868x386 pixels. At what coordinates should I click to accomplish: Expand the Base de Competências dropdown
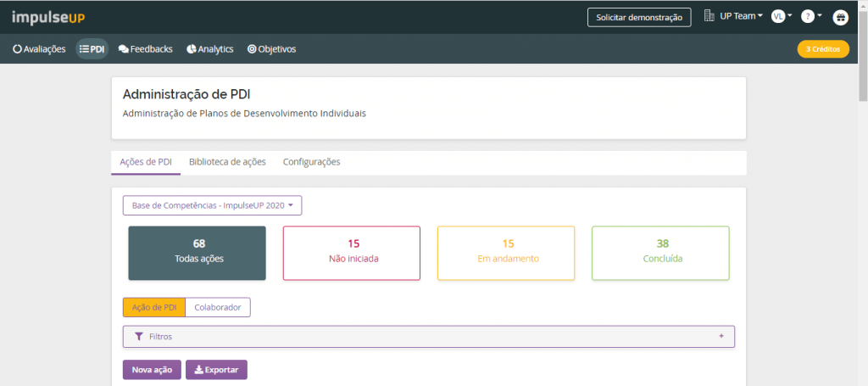[x=212, y=205]
